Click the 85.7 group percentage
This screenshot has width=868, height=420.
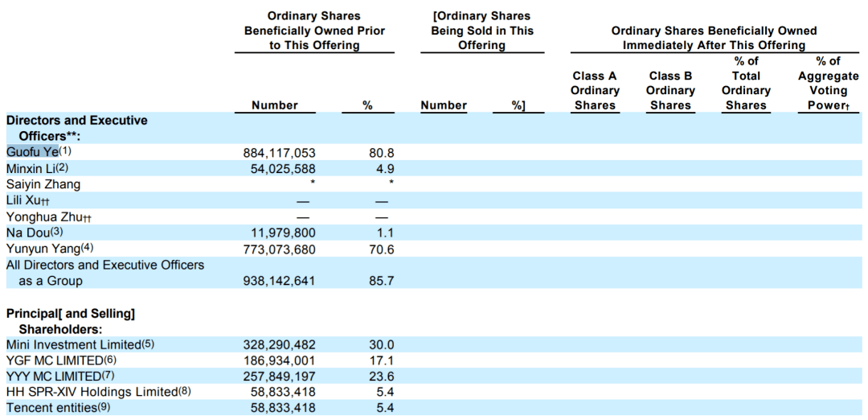(x=383, y=282)
